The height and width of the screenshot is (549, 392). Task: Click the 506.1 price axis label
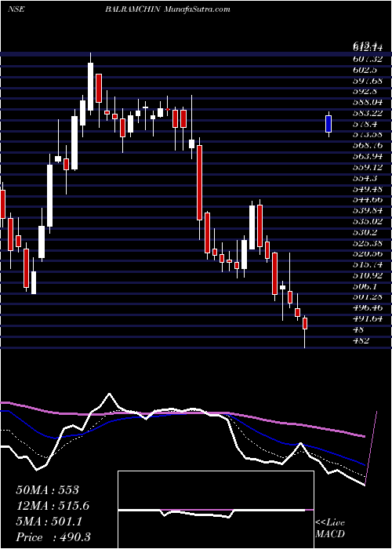(x=365, y=286)
